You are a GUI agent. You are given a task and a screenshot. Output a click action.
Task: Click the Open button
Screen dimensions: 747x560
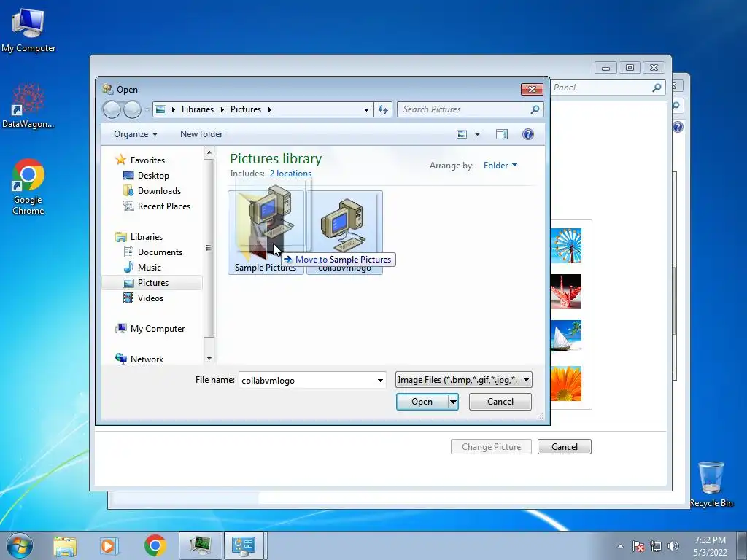[422, 402]
